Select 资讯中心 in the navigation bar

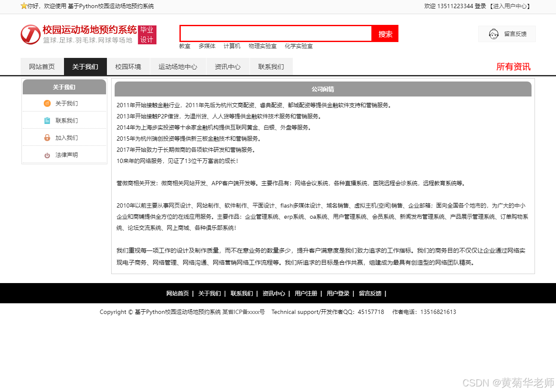(x=228, y=66)
